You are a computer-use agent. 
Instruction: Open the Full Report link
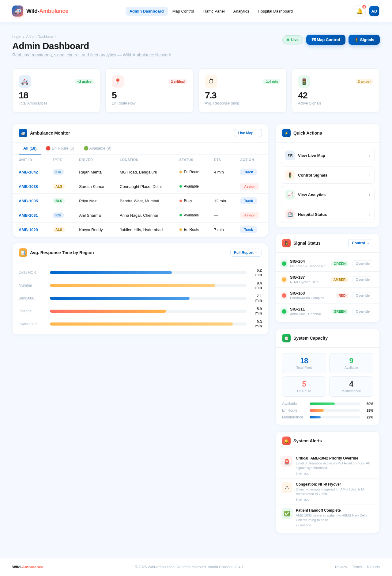[246, 253]
